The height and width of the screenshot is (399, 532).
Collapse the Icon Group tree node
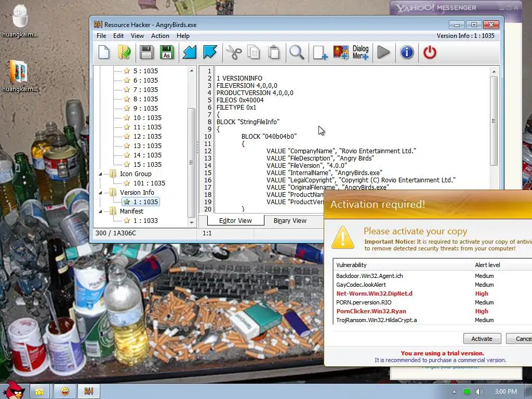100,174
